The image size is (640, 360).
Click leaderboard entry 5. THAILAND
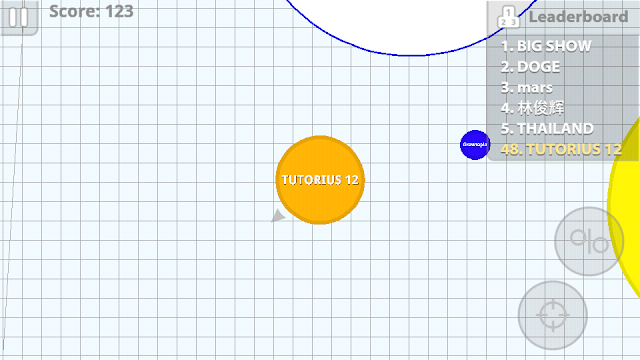[547, 129]
